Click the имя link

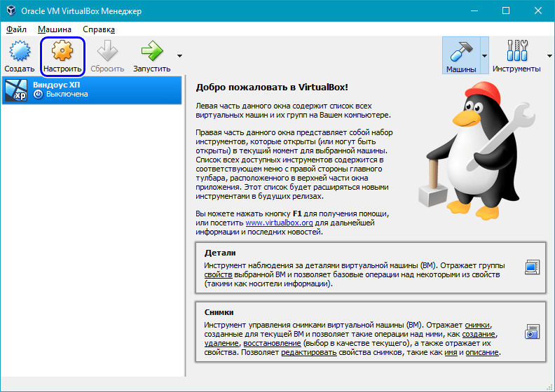[451, 352]
